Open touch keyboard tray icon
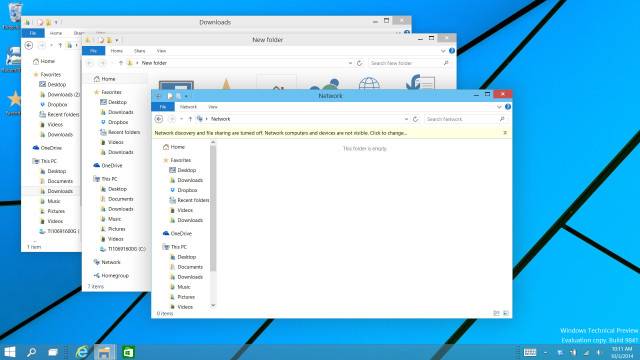This screenshot has width=640, height=360. (x=530, y=352)
